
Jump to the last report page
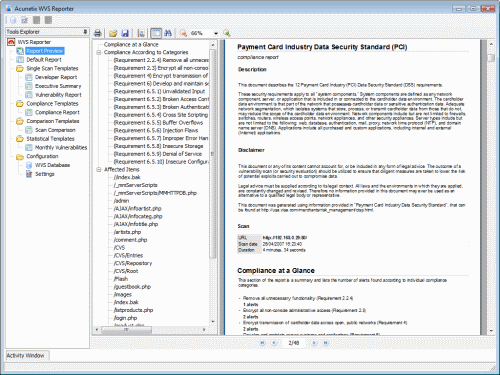click(x=326, y=343)
